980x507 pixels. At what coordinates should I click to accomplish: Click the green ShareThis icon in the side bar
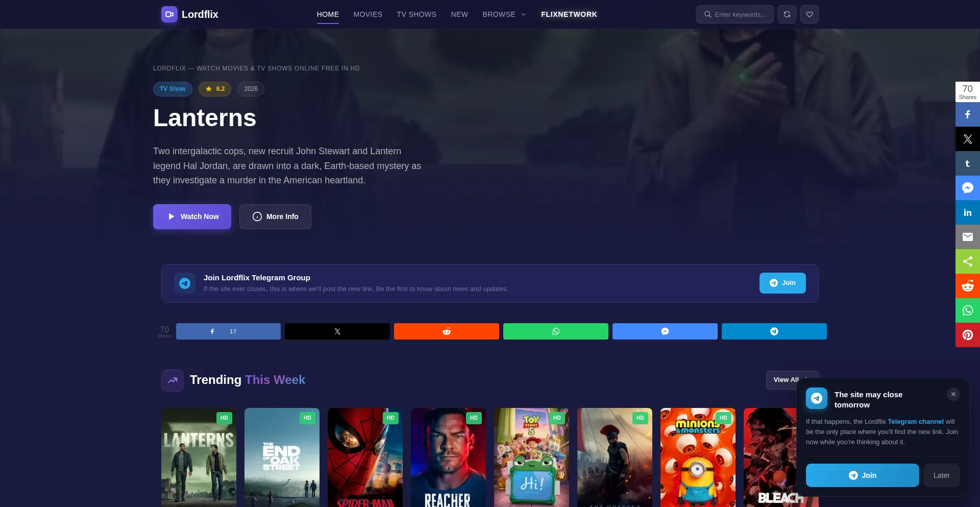click(x=968, y=261)
